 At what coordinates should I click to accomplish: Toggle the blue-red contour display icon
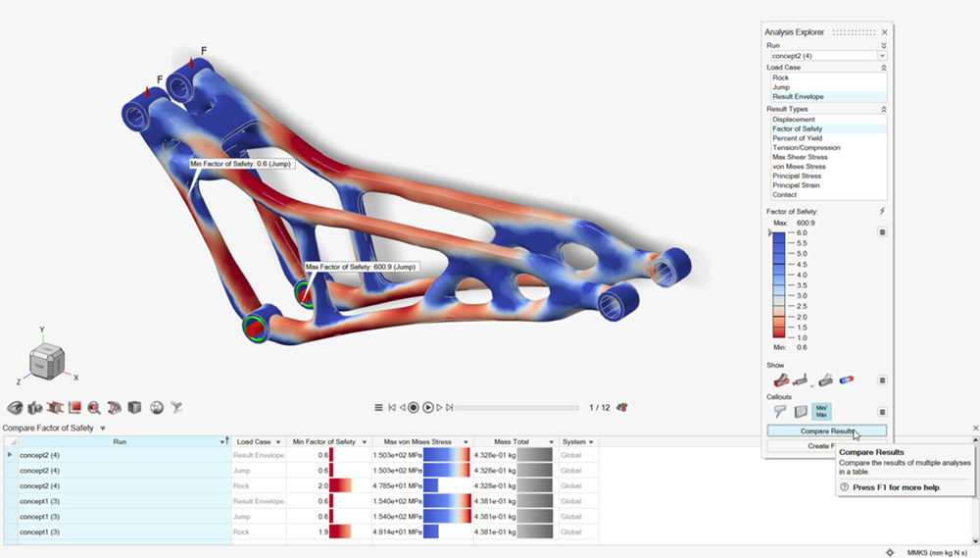846,380
